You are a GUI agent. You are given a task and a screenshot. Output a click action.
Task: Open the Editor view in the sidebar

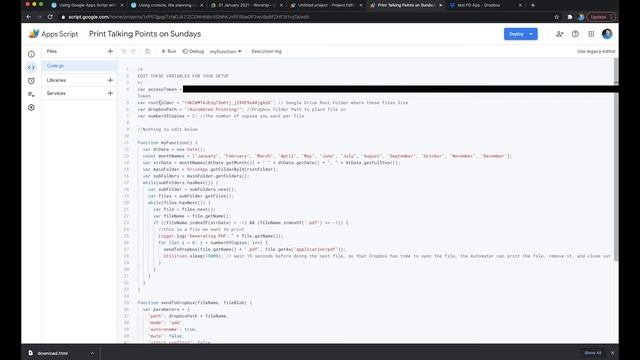pyautogui.click(x=31, y=67)
